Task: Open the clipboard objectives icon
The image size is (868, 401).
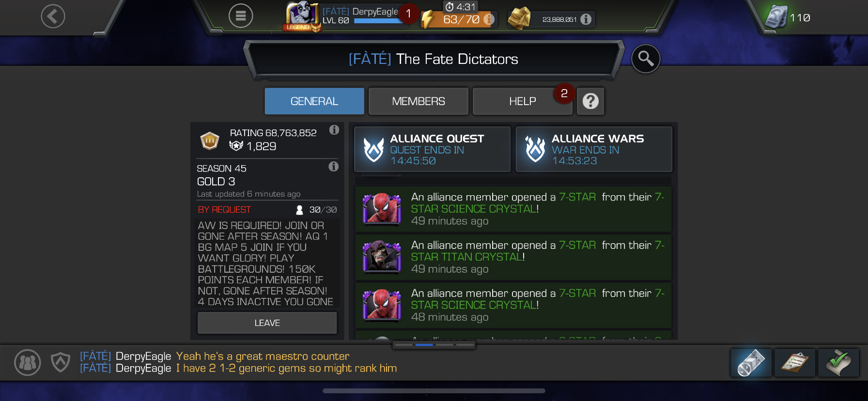Action: click(795, 363)
